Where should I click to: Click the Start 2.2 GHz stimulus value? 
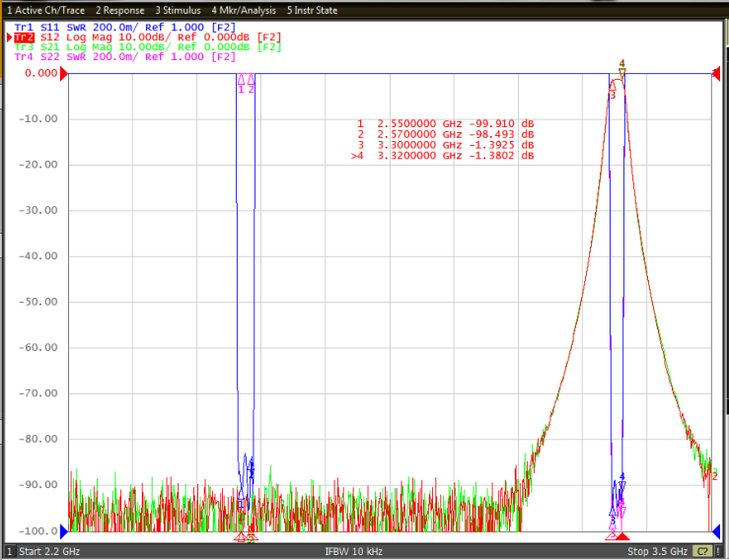point(49,552)
